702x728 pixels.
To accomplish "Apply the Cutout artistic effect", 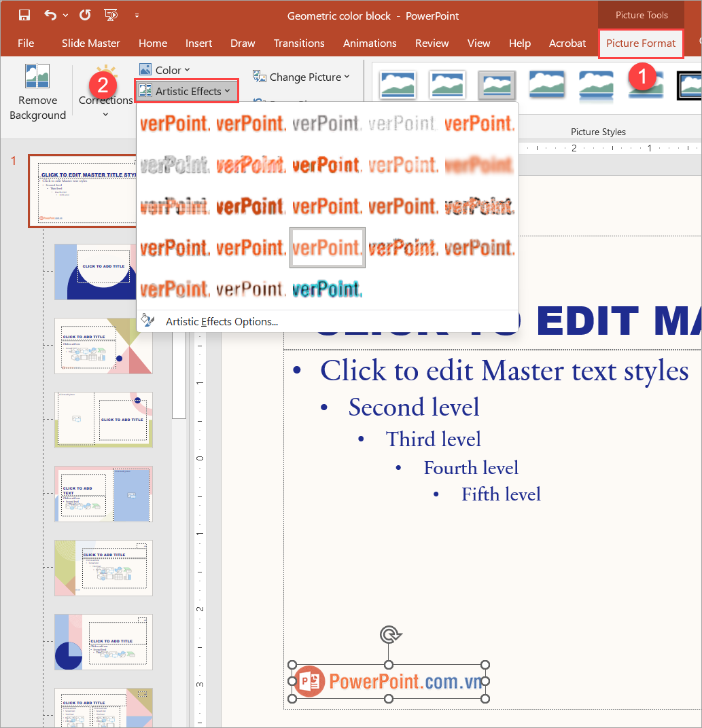I will (174, 289).
